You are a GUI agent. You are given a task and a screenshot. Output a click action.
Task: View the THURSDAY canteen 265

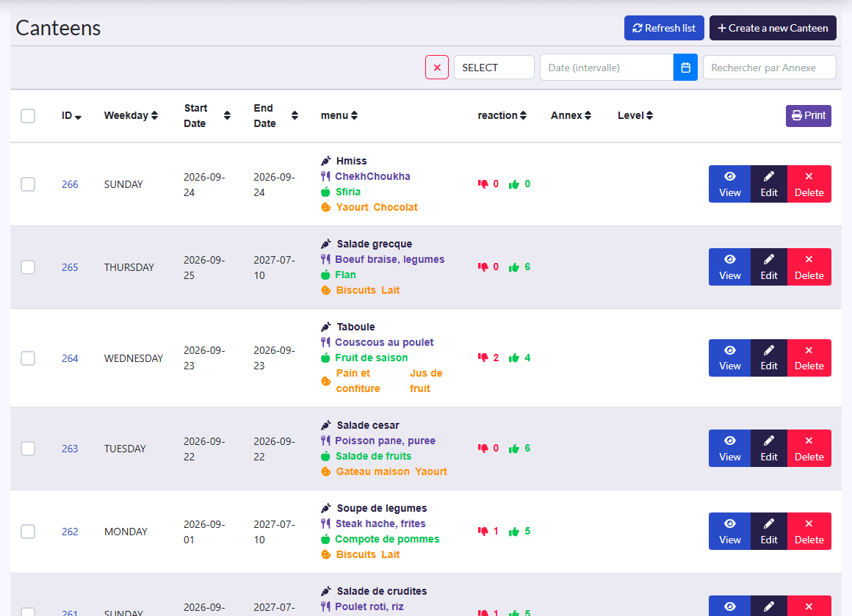pos(730,267)
